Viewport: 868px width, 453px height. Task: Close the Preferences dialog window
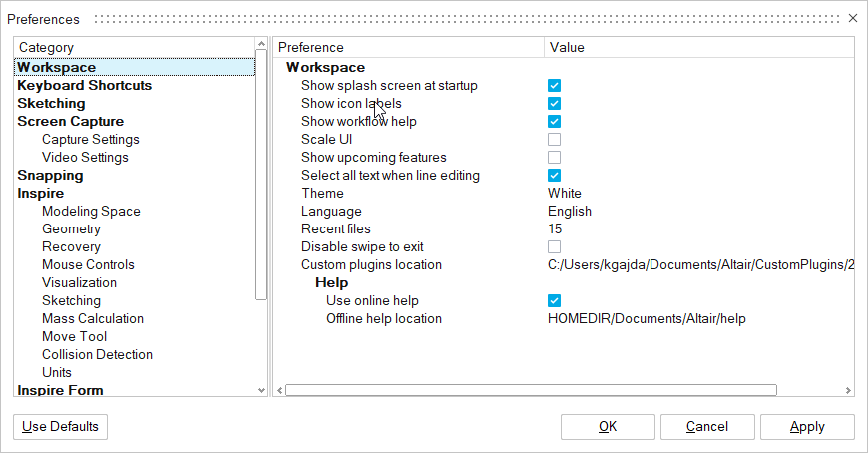point(852,18)
